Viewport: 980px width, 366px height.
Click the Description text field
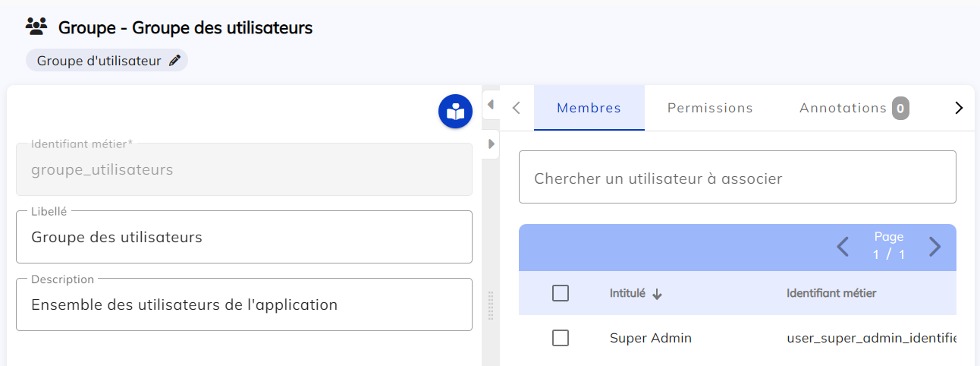tap(243, 305)
